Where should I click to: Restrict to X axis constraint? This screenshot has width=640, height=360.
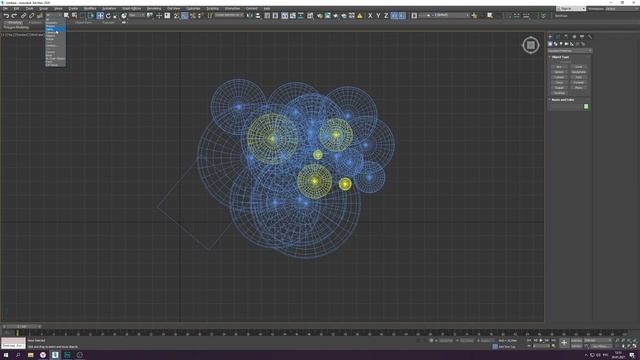370,16
